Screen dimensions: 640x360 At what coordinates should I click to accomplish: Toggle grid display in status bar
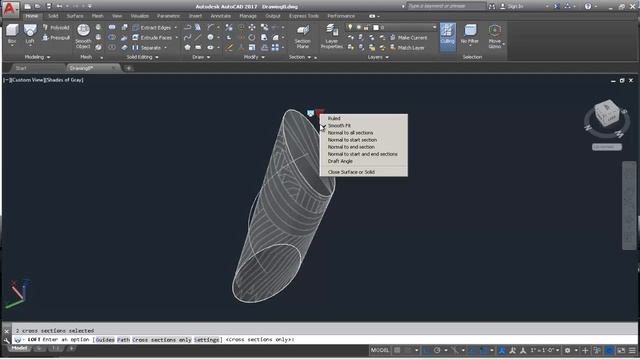click(x=397, y=350)
